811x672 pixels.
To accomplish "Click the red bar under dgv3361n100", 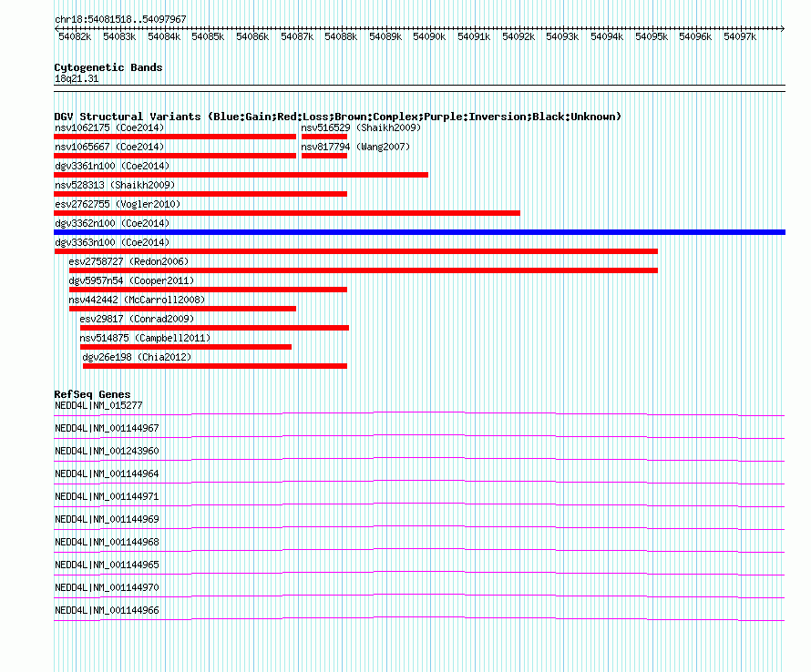I will pyautogui.click(x=241, y=175).
